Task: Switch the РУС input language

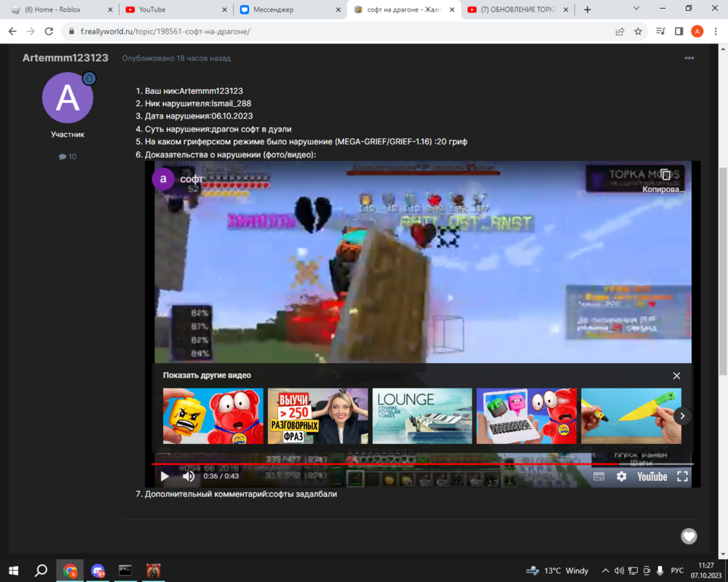Action: [x=677, y=570]
